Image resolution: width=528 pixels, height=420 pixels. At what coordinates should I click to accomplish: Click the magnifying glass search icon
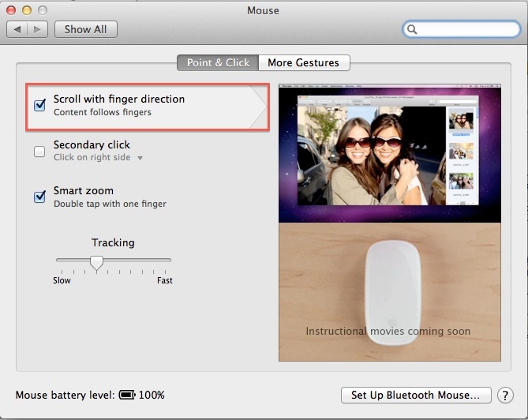point(413,30)
